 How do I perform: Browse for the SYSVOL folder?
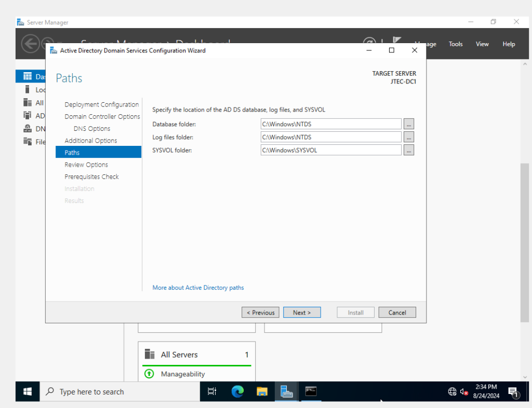coord(409,150)
